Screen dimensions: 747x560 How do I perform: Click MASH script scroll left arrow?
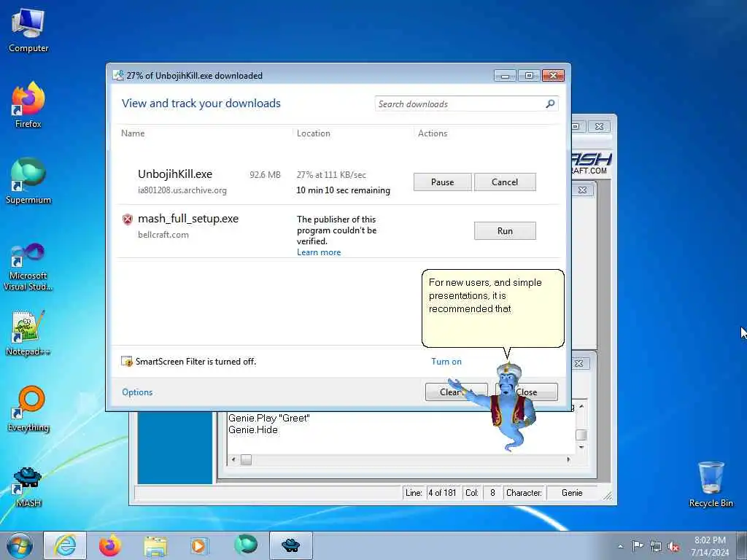[x=233, y=459]
